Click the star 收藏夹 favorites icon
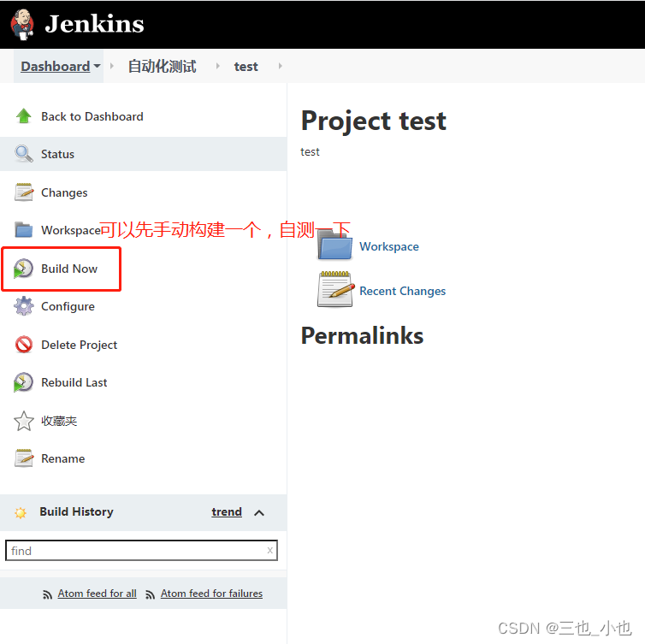Screen dimensions: 645x644 pyautogui.click(x=24, y=421)
